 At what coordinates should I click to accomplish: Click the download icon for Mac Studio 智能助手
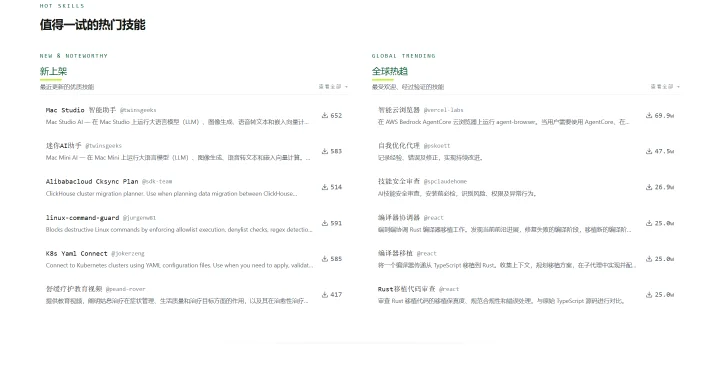(325, 115)
